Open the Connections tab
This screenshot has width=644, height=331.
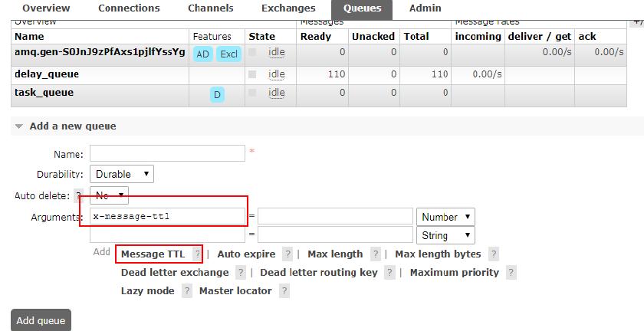[x=129, y=8]
